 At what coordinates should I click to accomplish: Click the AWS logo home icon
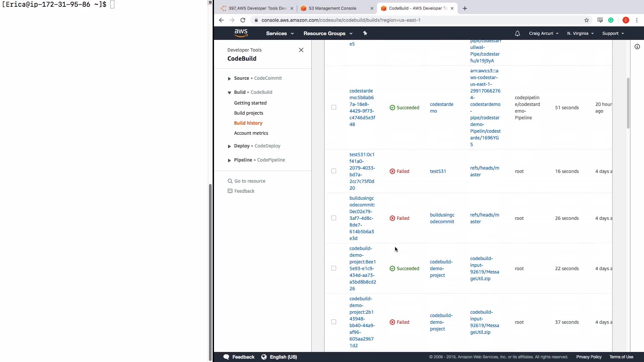pos(241,33)
